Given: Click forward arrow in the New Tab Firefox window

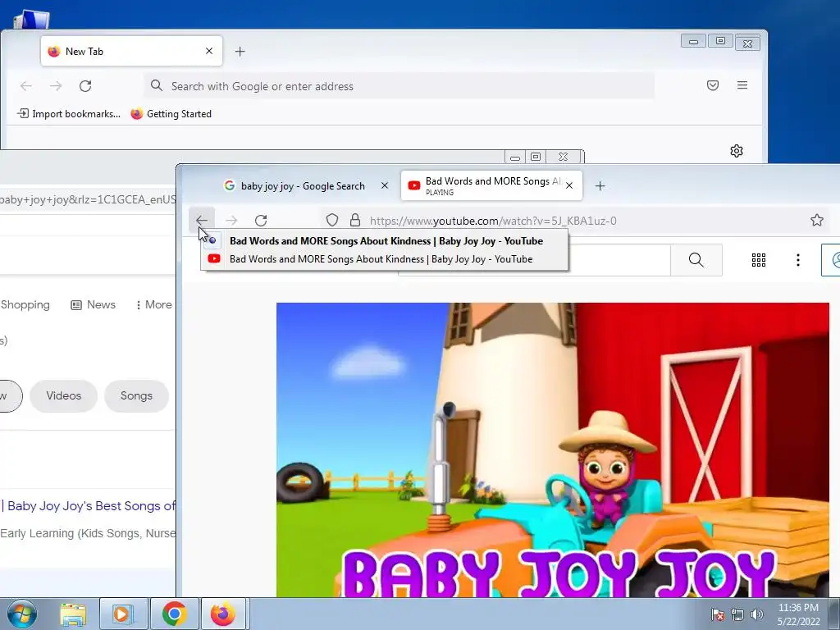Looking at the screenshot, I should click(56, 85).
